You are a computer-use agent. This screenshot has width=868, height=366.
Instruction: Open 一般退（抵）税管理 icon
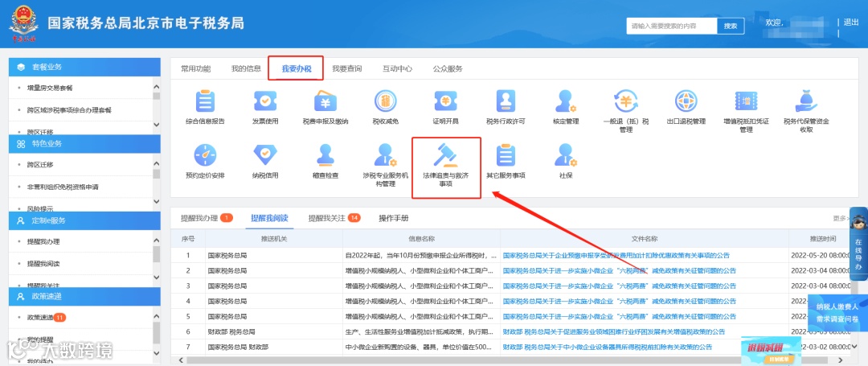[625, 101]
